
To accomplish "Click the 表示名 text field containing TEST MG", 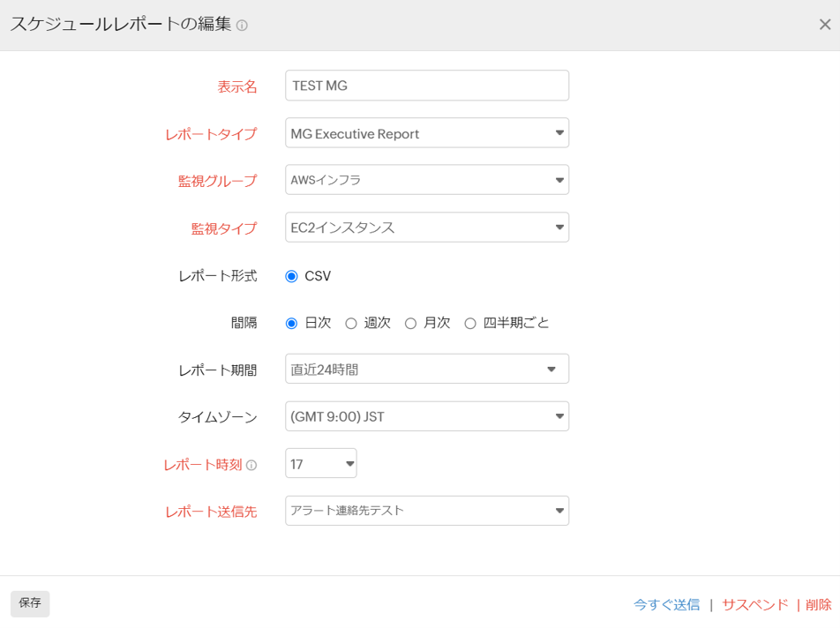I will [427, 86].
